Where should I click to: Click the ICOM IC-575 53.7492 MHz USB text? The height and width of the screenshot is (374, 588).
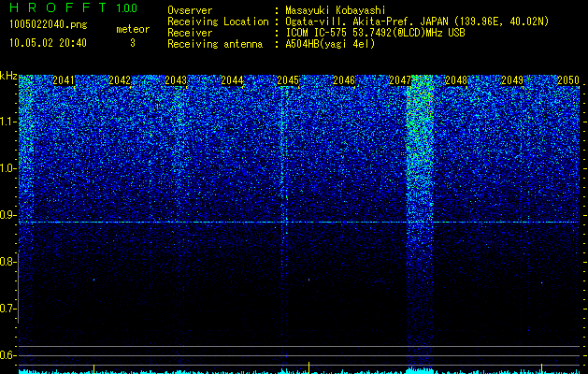click(375, 33)
